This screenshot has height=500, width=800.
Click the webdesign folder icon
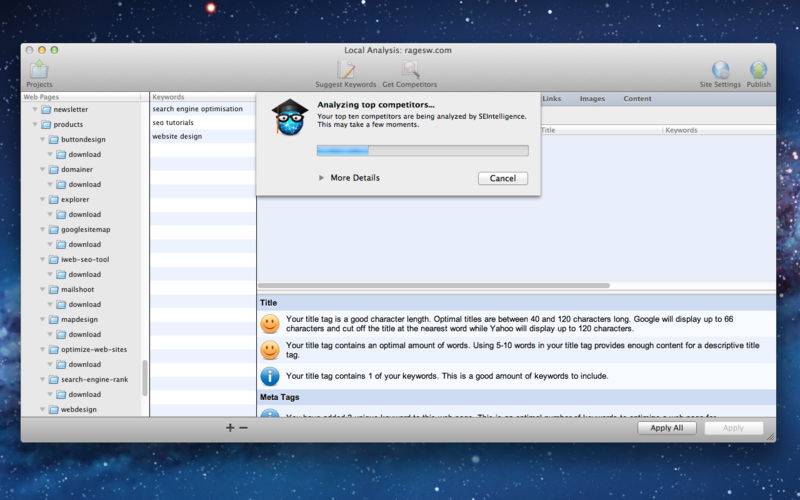(54, 410)
